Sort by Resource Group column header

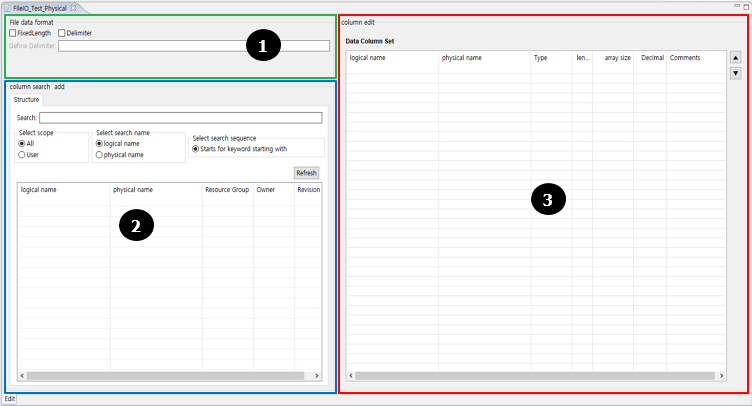[226, 189]
